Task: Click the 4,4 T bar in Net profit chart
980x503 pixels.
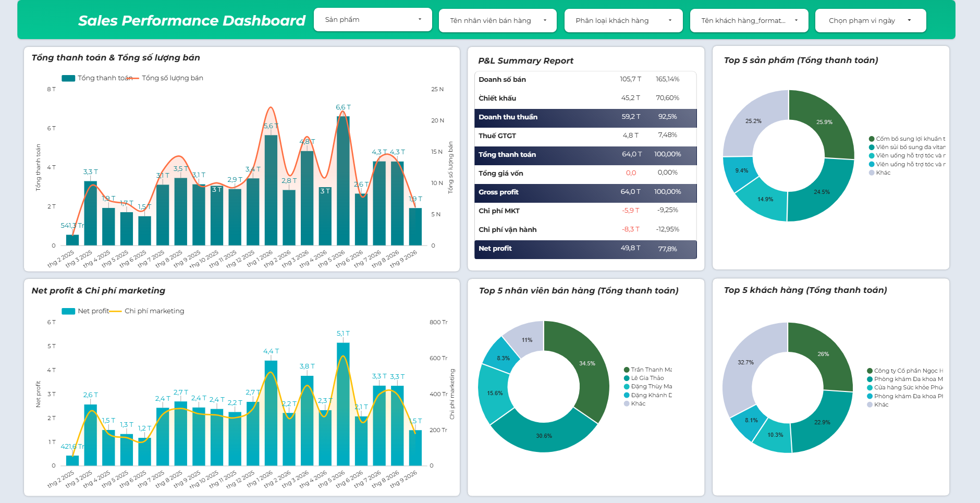Action: click(271, 413)
